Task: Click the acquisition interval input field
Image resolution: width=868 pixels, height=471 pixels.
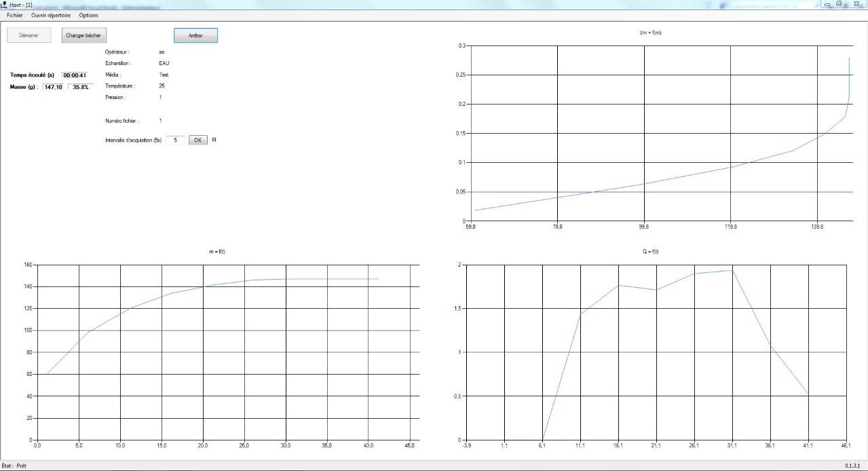Action: pyautogui.click(x=176, y=140)
